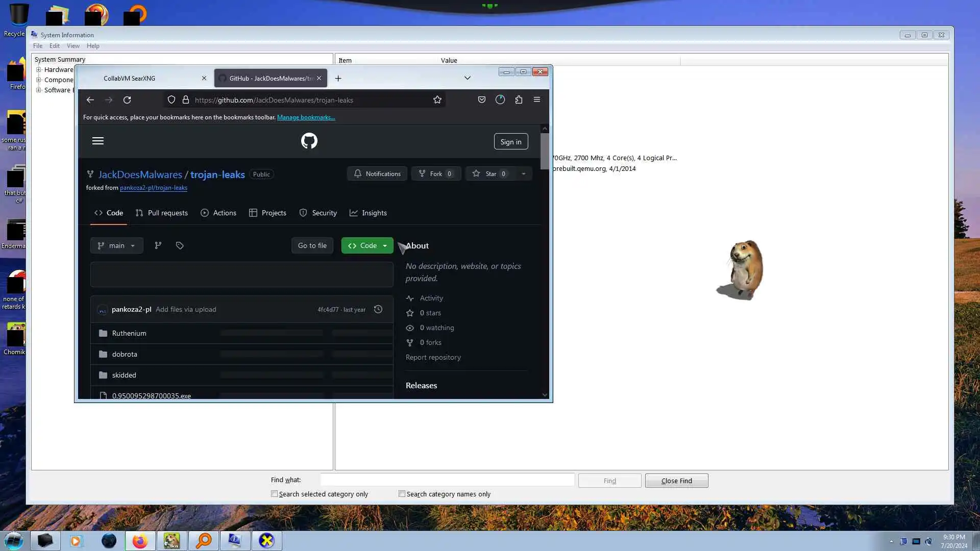Click the Sign in button
The height and width of the screenshot is (551, 980).
pyautogui.click(x=510, y=142)
